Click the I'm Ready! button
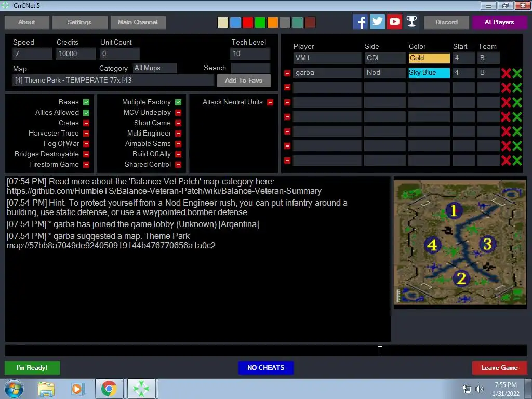Image resolution: width=532 pixels, height=399 pixels. (x=32, y=368)
